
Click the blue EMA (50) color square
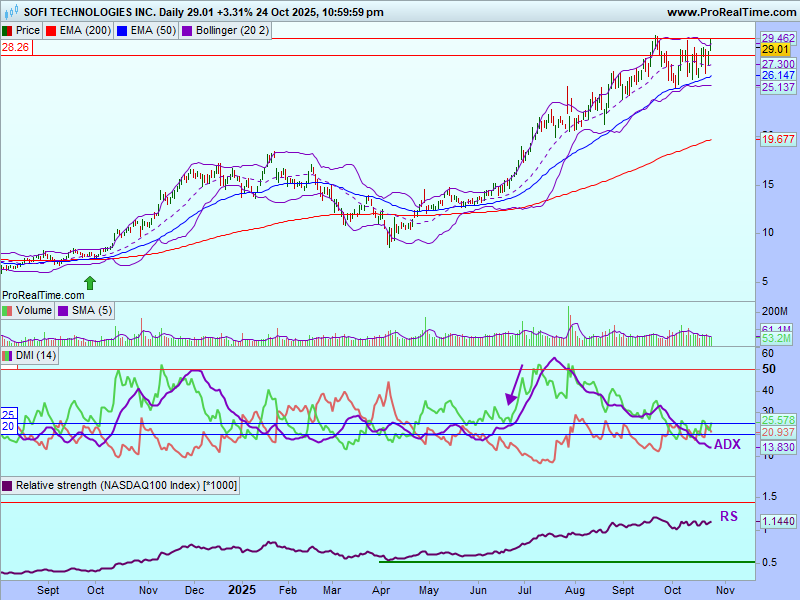click(122, 30)
